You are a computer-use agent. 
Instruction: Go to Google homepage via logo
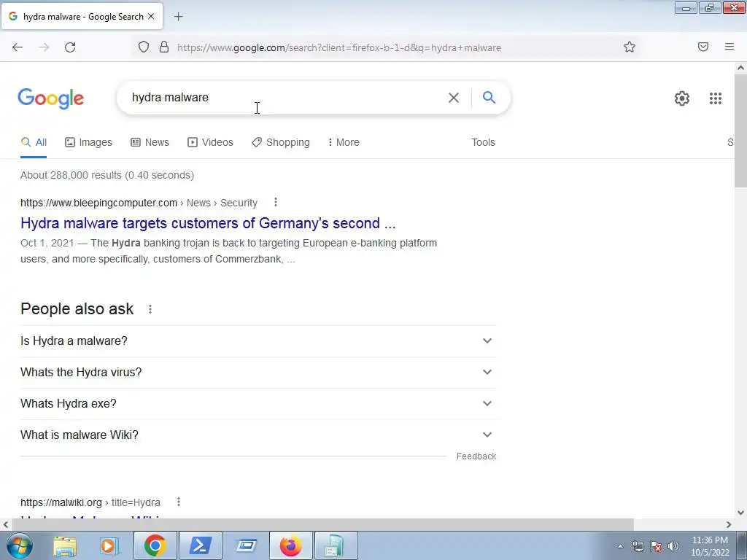(x=51, y=98)
